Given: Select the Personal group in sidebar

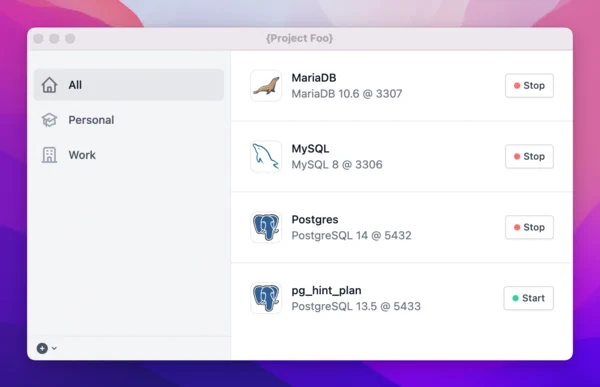Looking at the screenshot, I should point(129,120).
